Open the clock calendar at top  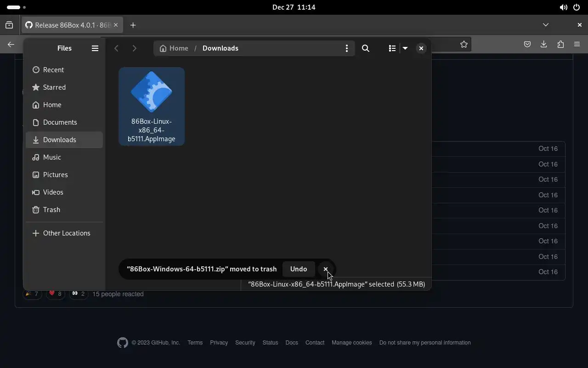(x=294, y=7)
